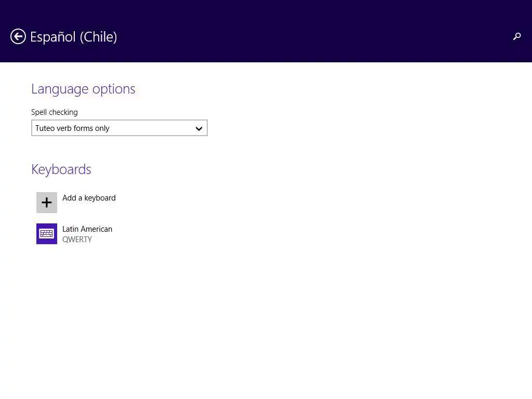Click the empty middle of the dark header bar

tap(312, 31)
